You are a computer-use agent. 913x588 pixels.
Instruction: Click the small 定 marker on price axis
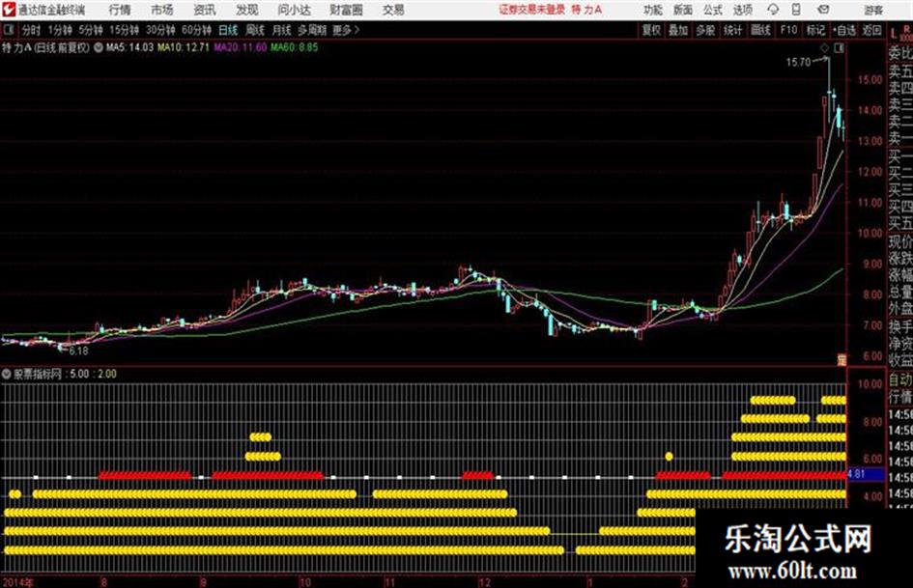click(x=842, y=360)
